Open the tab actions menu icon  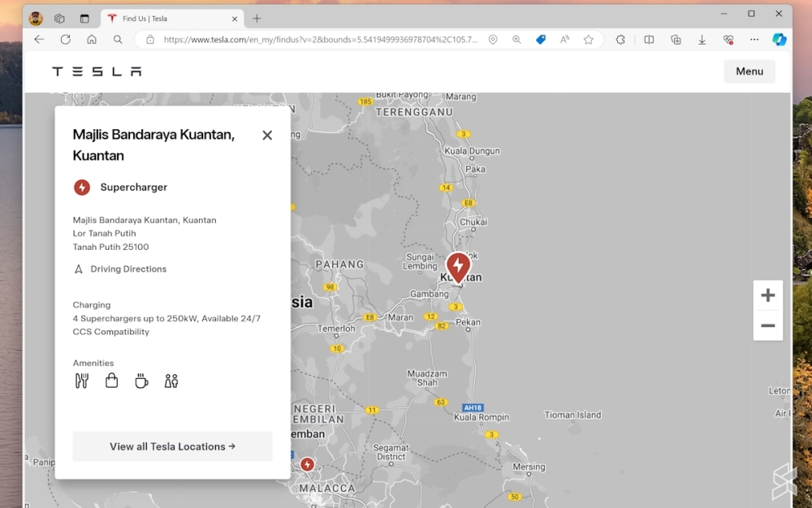(84, 19)
